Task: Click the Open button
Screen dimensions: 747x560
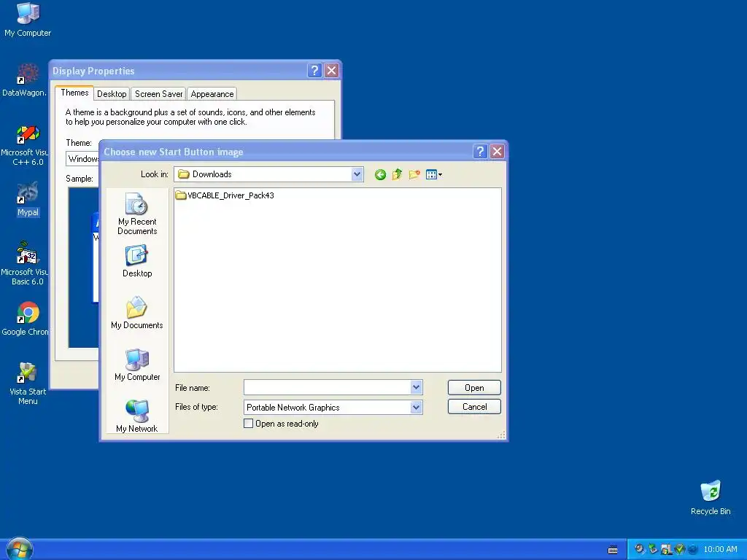Action: click(x=474, y=388)
